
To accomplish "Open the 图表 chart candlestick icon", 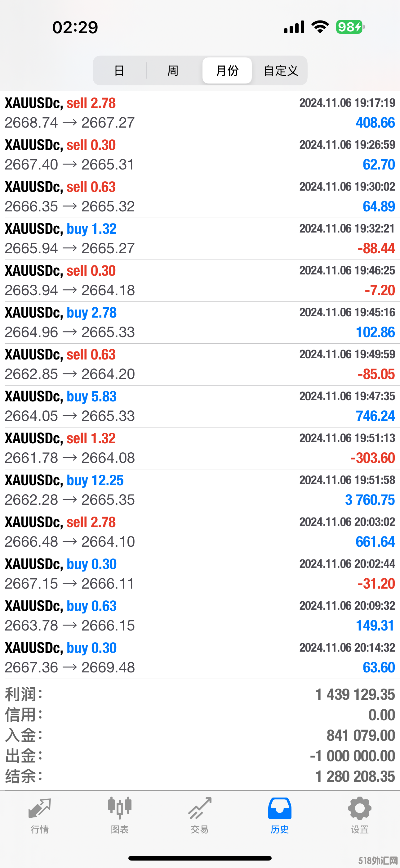I will [x=119, y=809].
